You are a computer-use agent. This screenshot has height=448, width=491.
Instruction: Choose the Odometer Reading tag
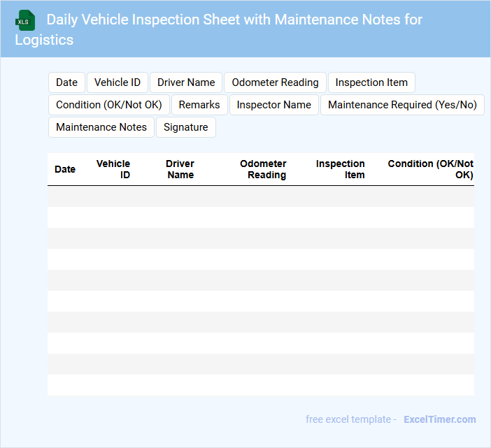(275, 82)
